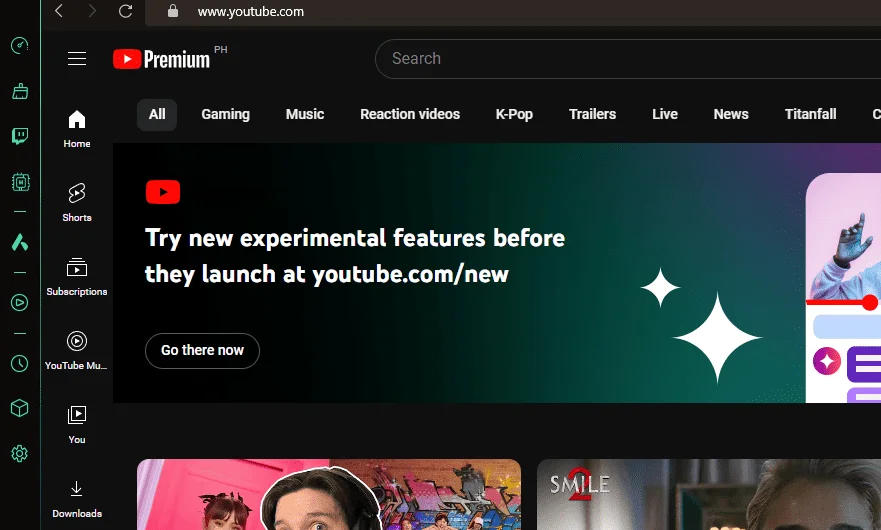Open Subscriptions from the mini guide
The image size is (881, 530).
(x=77, y=277)
